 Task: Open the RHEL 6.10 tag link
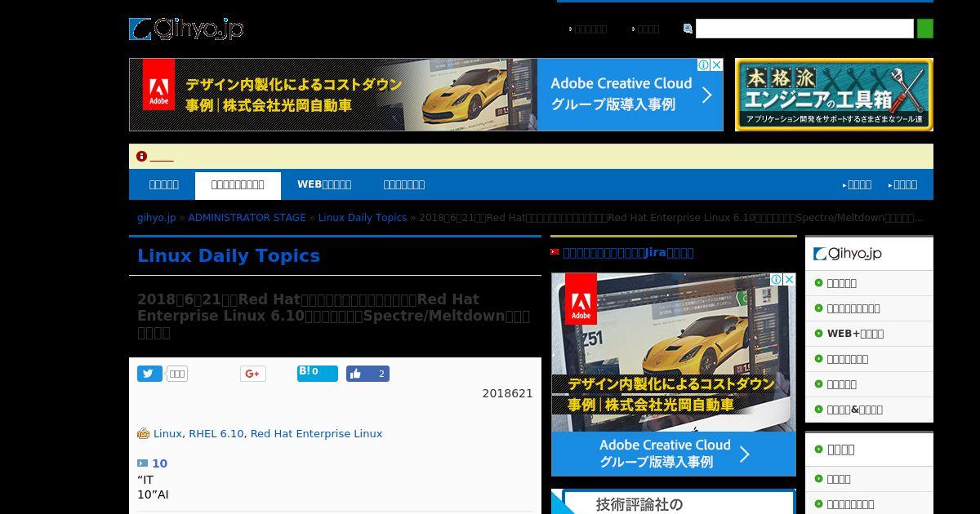click(x=216, y=434)
